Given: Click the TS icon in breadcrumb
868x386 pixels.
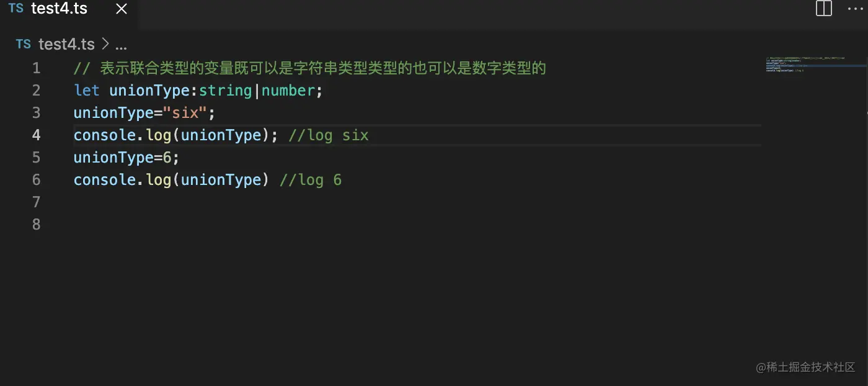Looking at the screenshot, I should 23,44.
